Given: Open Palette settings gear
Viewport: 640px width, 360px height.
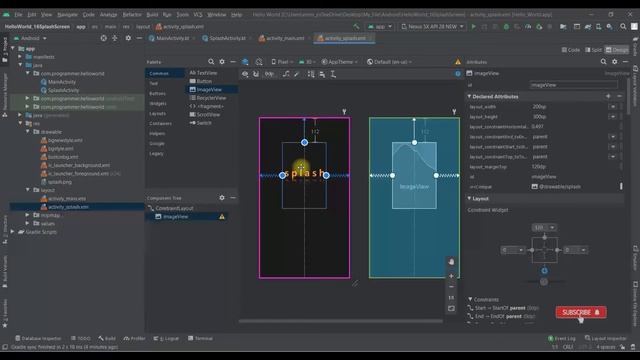Looking at the screenshot, I should pos(222,62).
